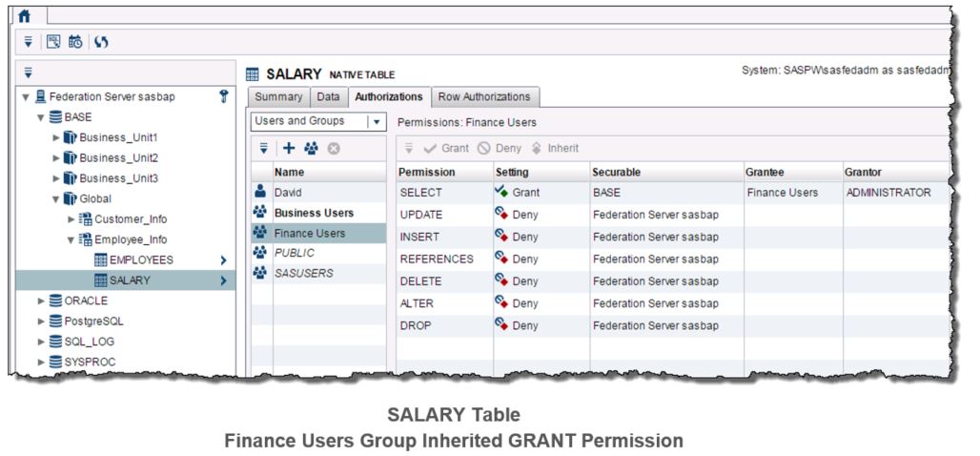Viewport: 980px width, 456px height.
Task: Expand the Business_Unit1 node
Action: pos(56,137)
